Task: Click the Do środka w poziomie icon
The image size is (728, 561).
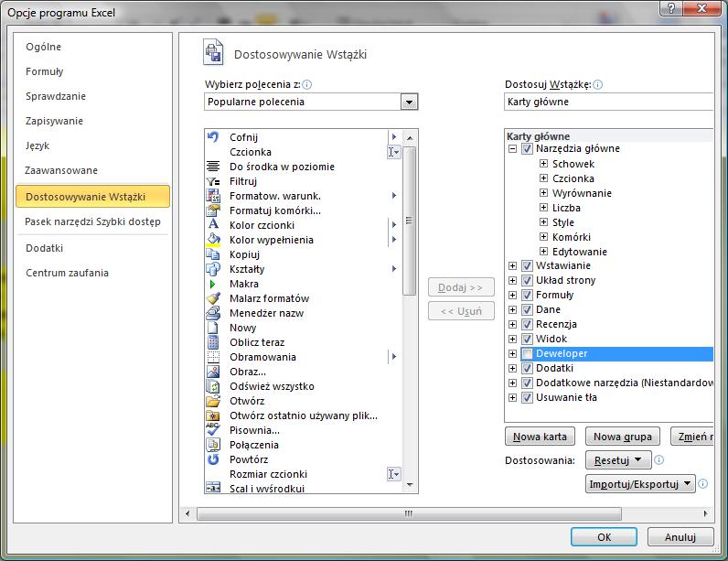Action: coord(213,167)
